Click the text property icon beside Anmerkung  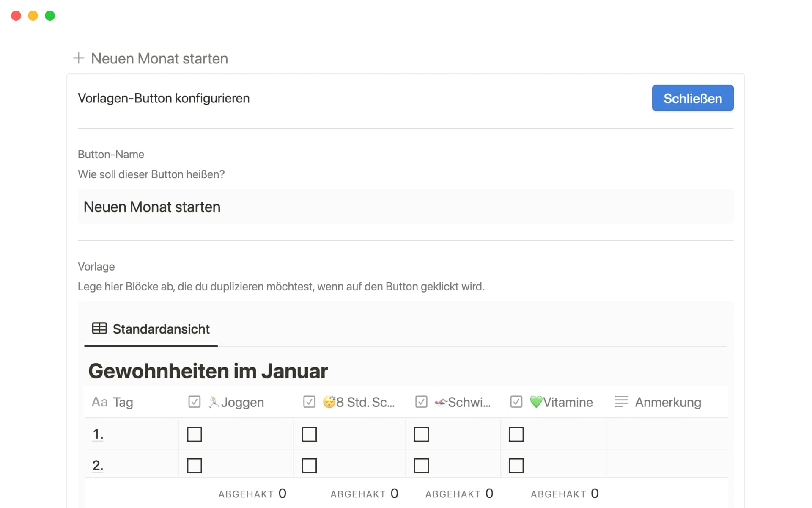point(622,402)
